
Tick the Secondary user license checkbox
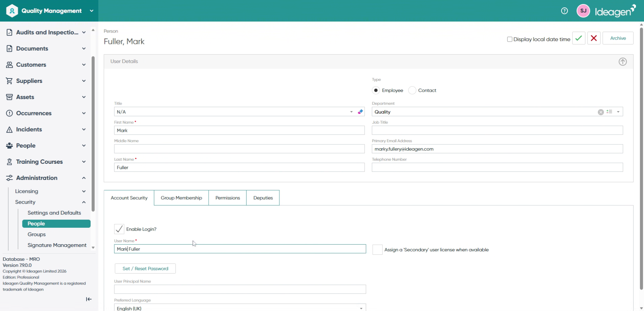tap(377, 250)
